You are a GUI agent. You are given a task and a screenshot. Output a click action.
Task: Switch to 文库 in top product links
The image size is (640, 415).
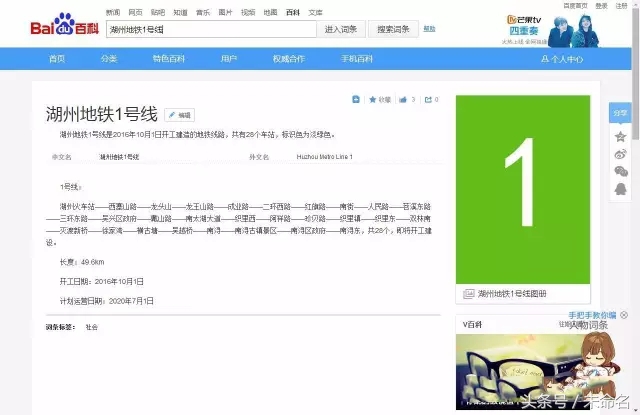[315, 13]
